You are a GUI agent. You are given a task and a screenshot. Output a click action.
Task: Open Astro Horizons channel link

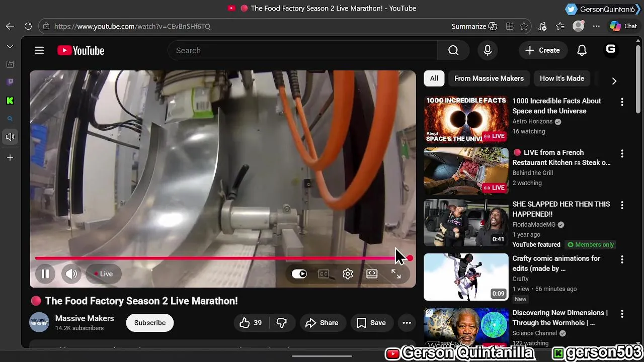click(x=533, y=121)
